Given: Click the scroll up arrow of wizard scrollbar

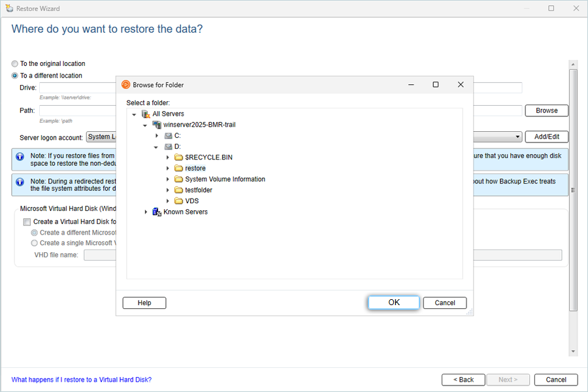Looking at the screenshot, I should [572, 65].
